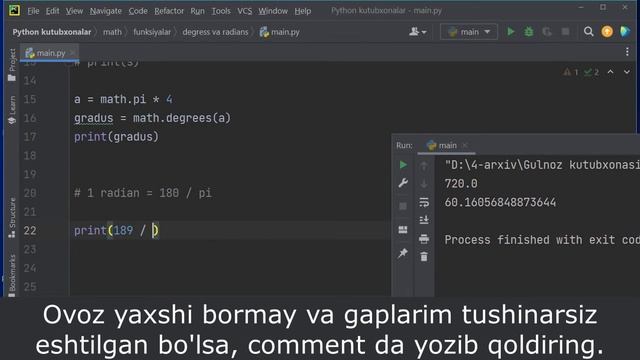Open the Tools menu
The width and height of the screenshot is (640, 360).
221,11
